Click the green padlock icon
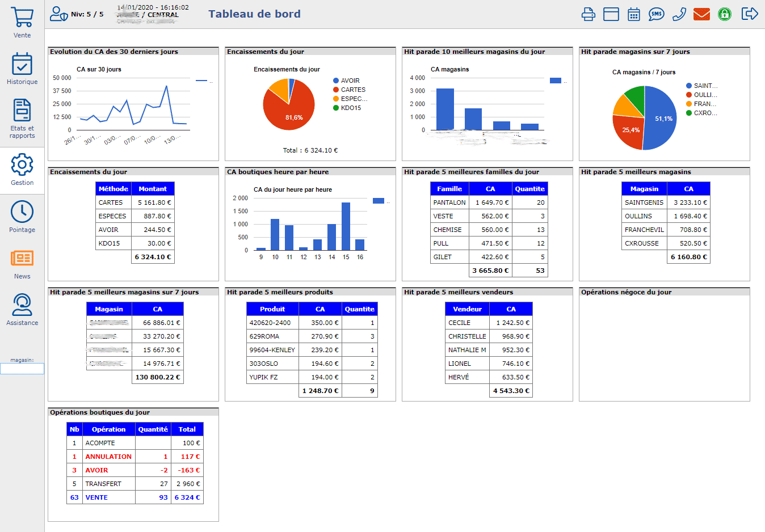 point(725,14)
